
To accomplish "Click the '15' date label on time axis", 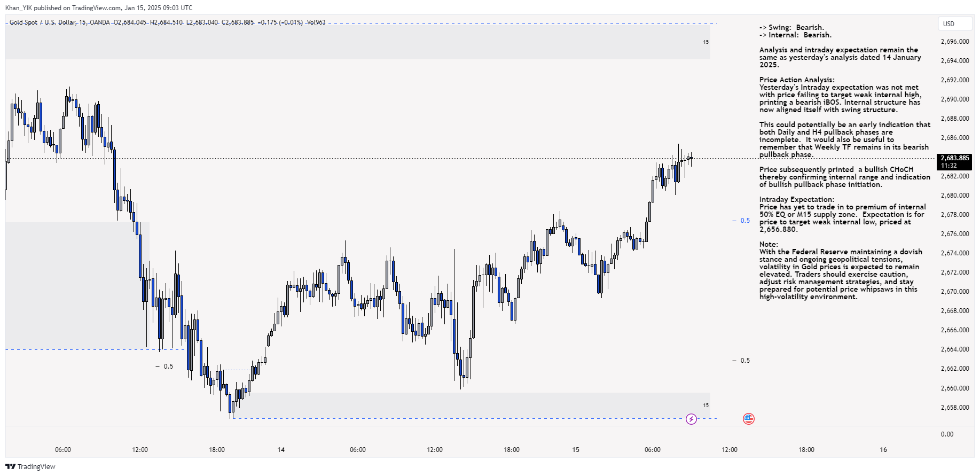I will 576,450.
